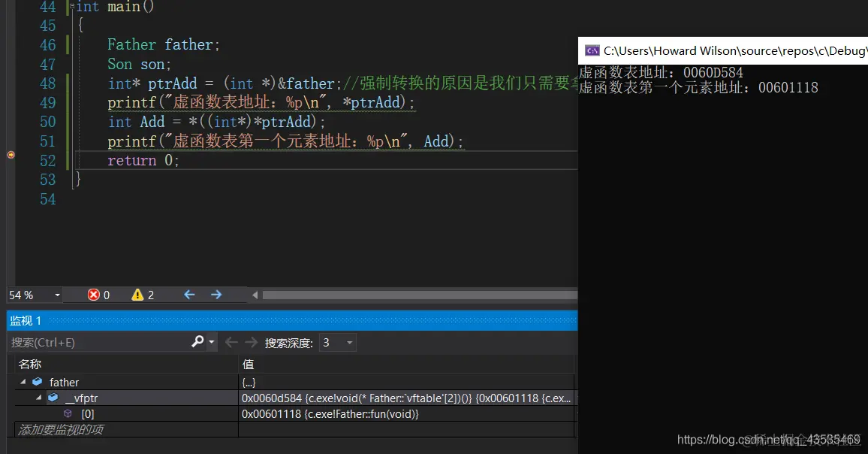Click the horizontal scrollbar left arrow
The height and width of the screenshot is (454, 868).
[x=255, y=295]
